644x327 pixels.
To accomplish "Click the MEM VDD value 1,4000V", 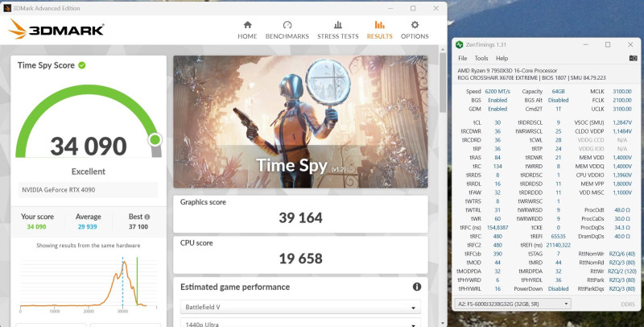I will (x=622, y=158).
